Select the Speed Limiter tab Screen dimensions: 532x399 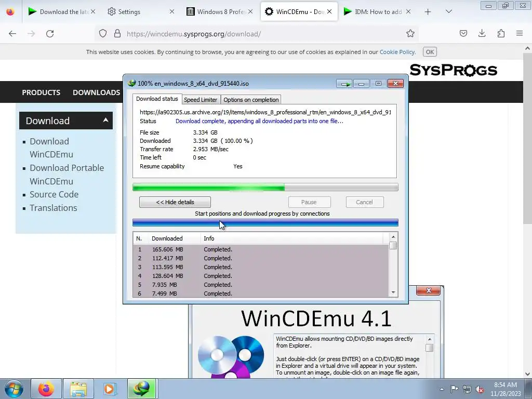coord(201,100)
